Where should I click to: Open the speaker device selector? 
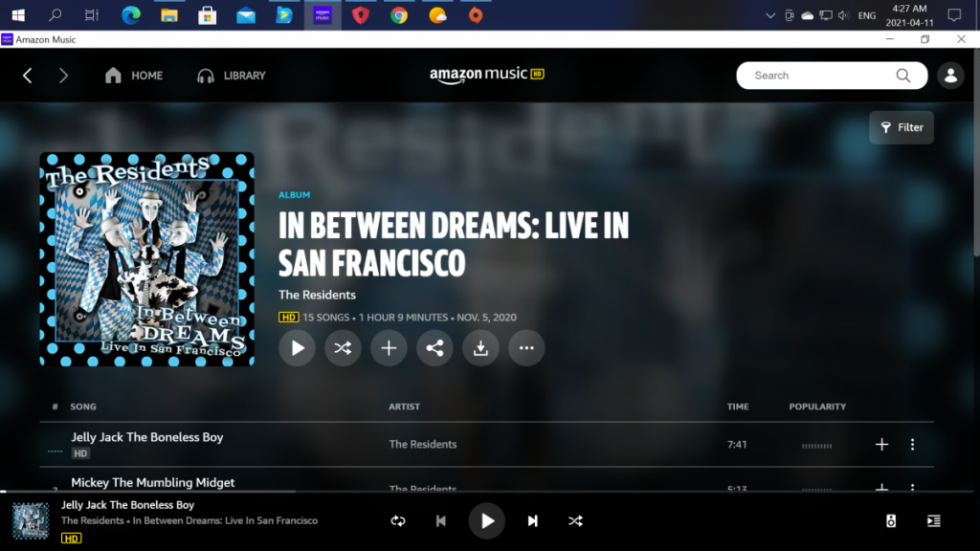click(x=891, y=521)
